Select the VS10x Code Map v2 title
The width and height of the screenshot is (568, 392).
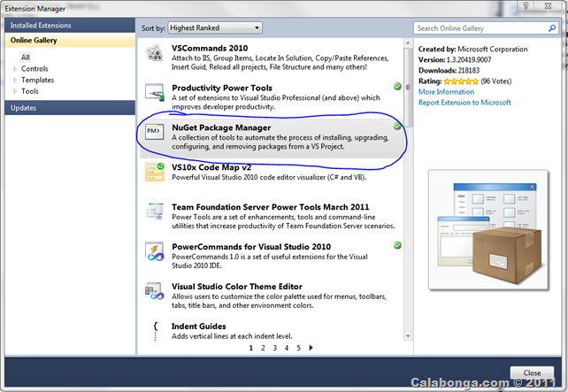point(211,167)
